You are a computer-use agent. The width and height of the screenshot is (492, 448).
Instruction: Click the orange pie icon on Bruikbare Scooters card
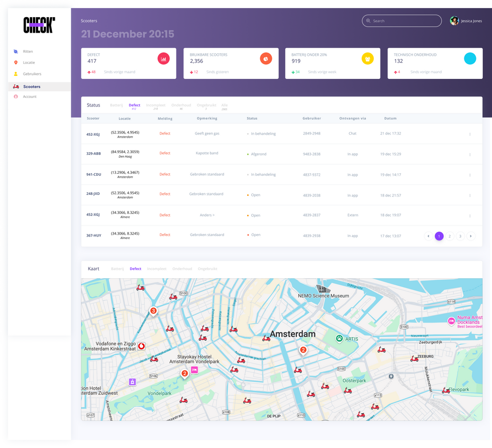click(266, 59)
